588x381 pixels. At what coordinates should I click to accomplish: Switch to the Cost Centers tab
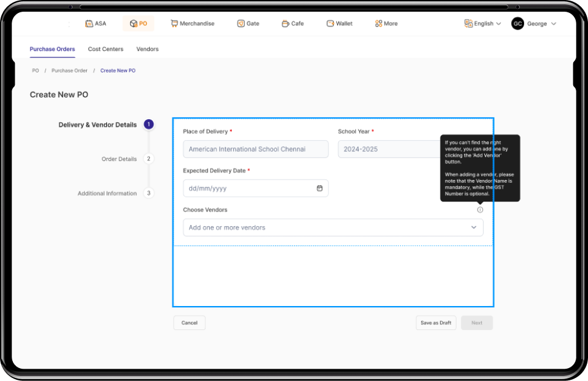pyautogui.click(x=105, y=49)
